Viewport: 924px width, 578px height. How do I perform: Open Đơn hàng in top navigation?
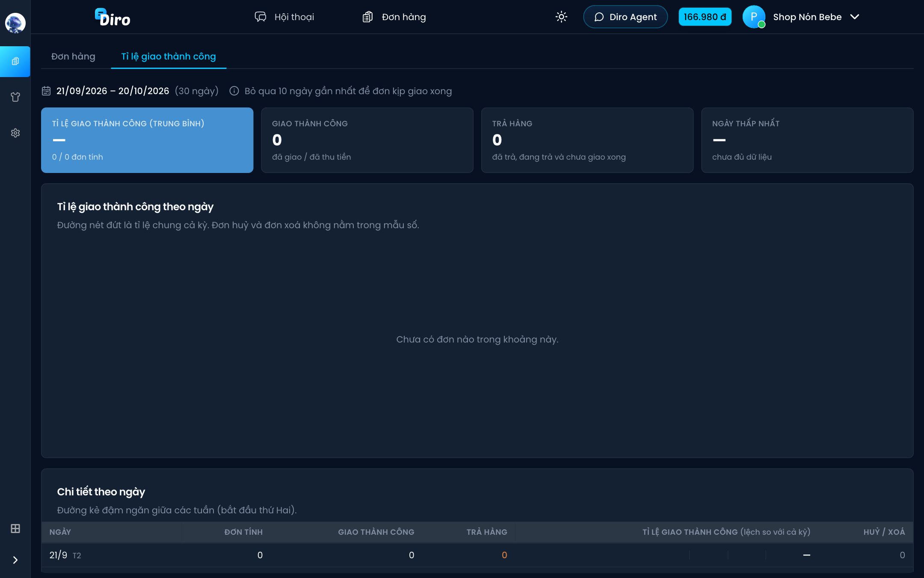(394, 17)
